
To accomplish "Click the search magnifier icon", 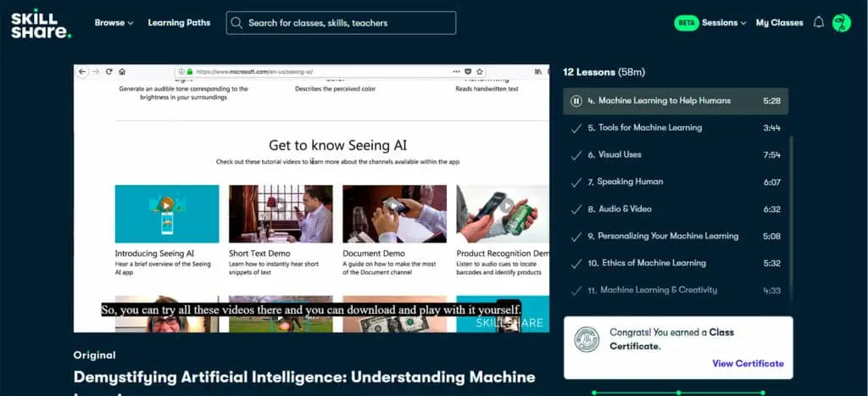I will (x=236, y=23).
